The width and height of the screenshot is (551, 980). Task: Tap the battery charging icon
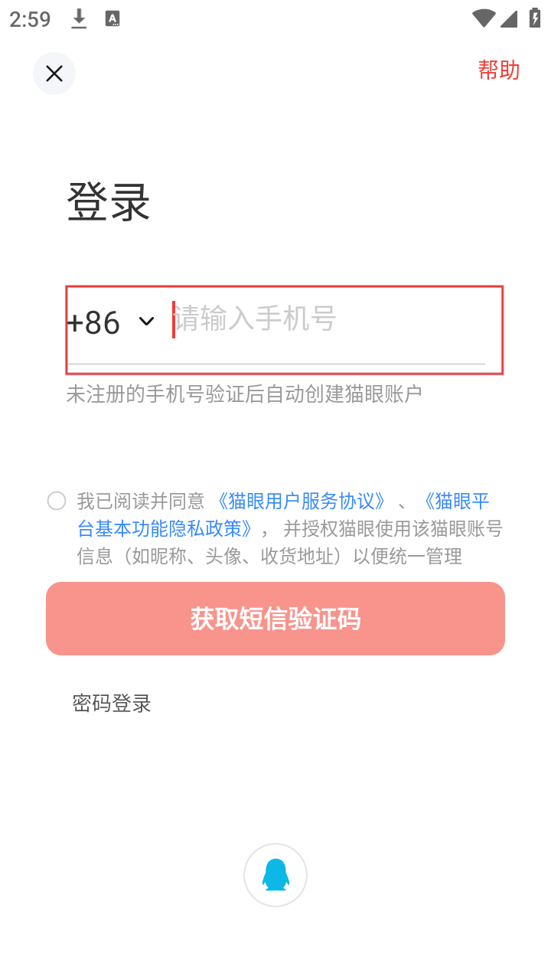pos(535,18)
